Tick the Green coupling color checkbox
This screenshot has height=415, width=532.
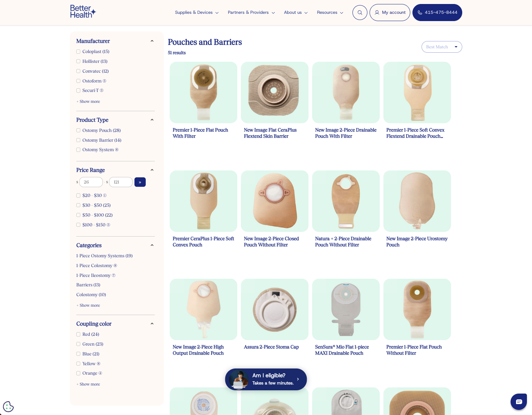pos(78,344)
